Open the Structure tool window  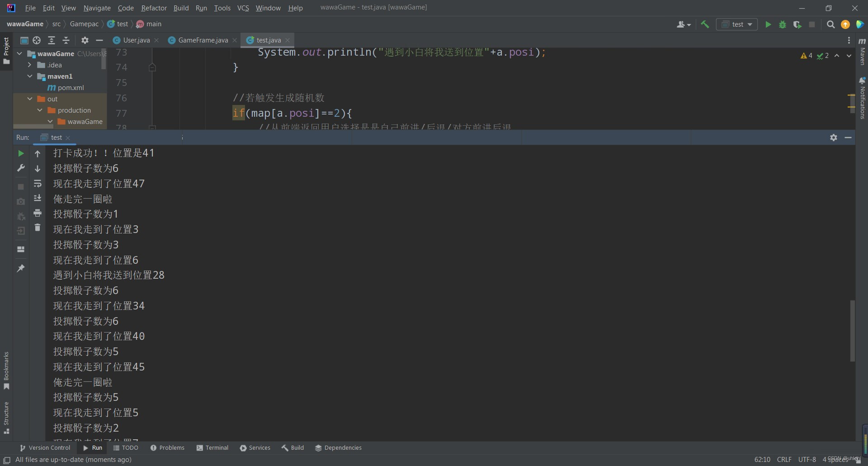[6, 418]
